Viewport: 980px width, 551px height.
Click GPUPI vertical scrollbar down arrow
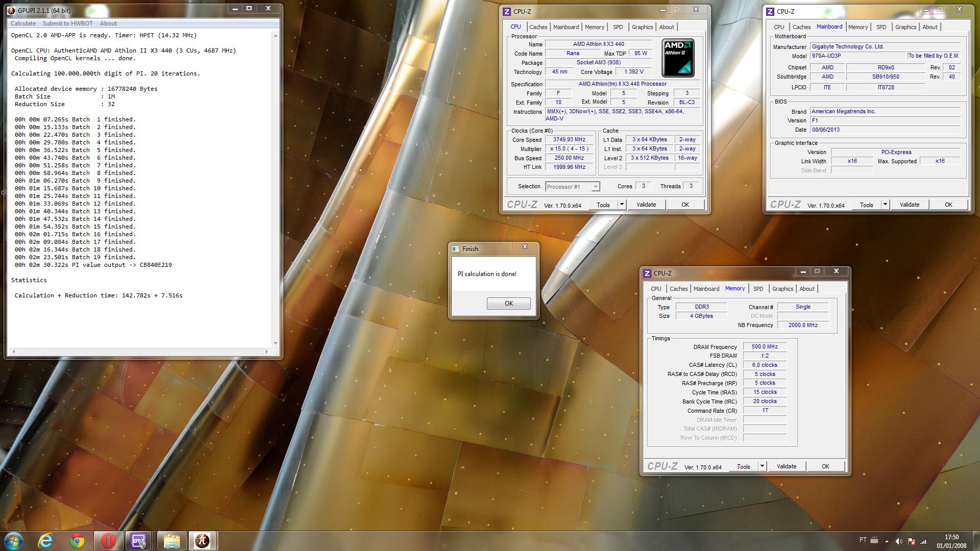(x=276, y=343)
